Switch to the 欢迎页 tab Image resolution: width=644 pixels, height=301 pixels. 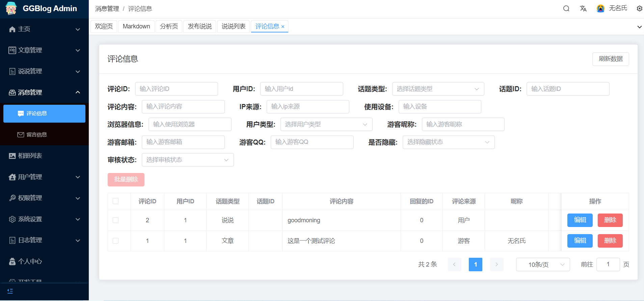[104, 26]
